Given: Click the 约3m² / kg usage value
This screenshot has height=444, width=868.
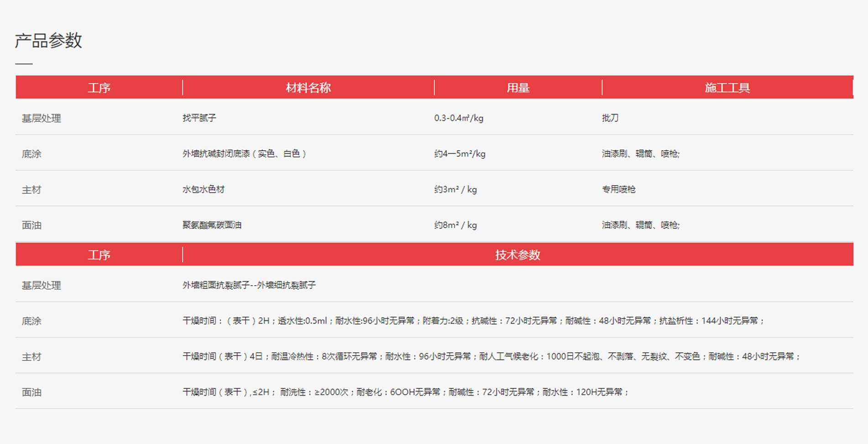Looking at the screenshot, I should point(455,189).
